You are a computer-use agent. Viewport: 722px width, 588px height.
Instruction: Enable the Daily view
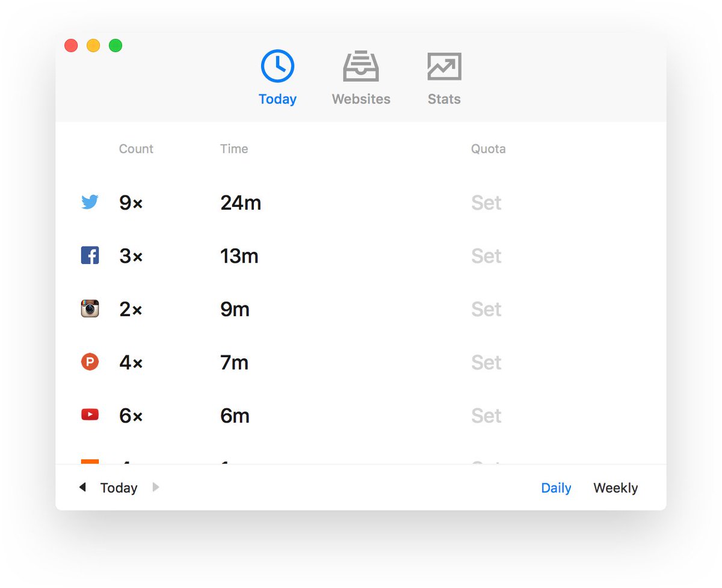pos(555,488)
